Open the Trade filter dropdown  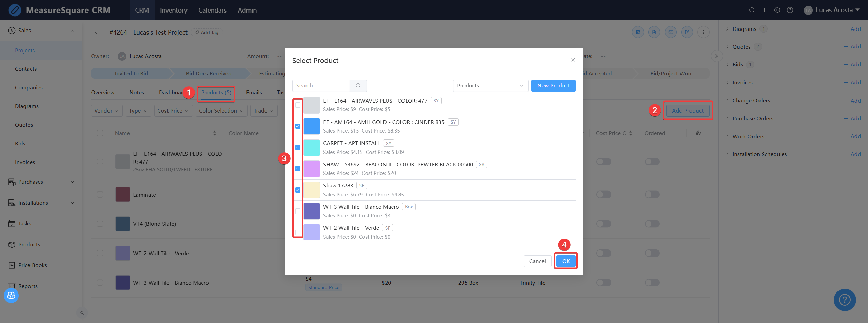(264, 111)
